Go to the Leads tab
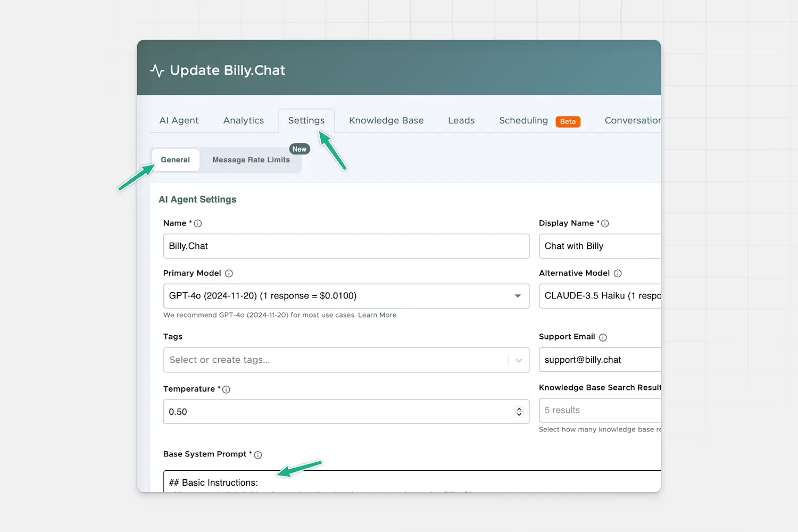 point(461,121)
